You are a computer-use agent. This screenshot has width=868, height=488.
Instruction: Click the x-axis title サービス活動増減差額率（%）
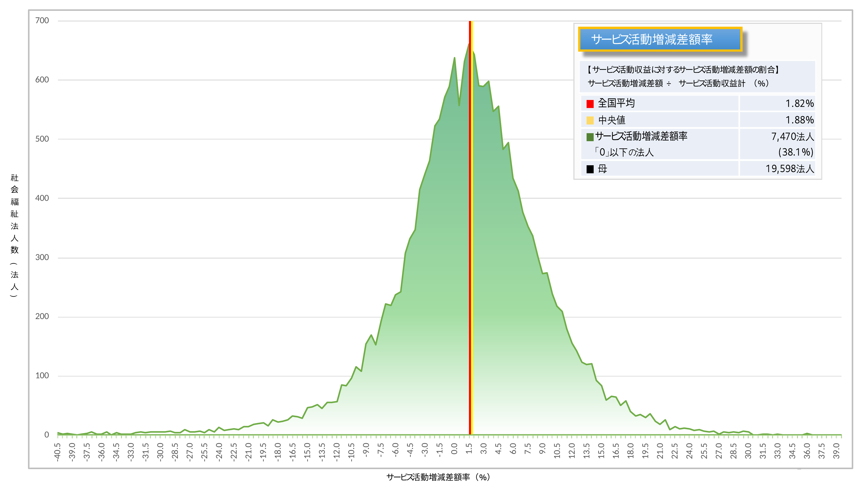tap(438, 477)
